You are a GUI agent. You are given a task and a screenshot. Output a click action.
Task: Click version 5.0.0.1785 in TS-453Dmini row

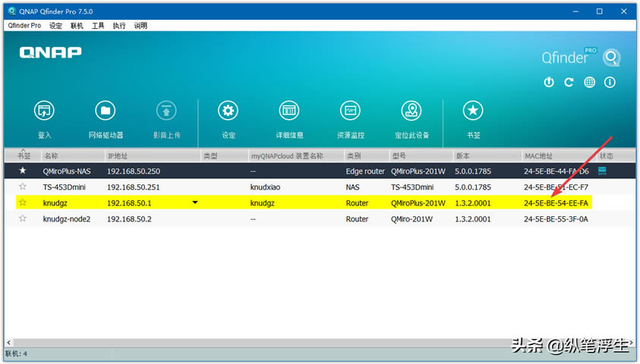473,187
